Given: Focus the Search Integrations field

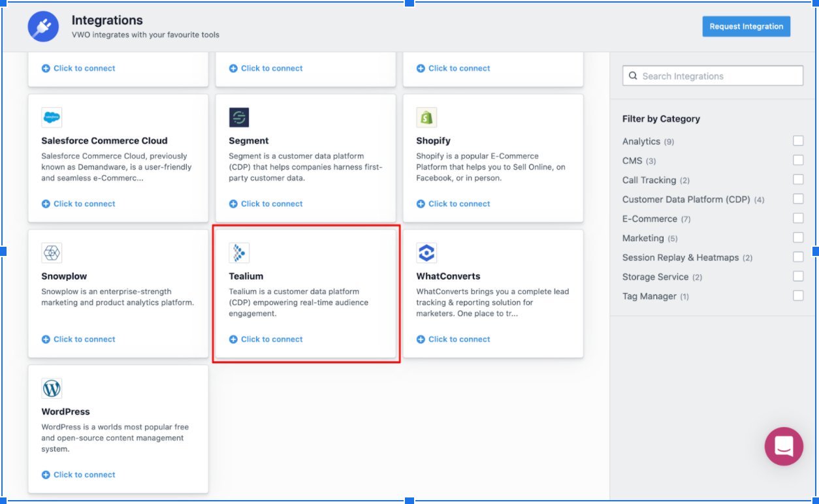Looking at the screenshot, I should point(713,76).
